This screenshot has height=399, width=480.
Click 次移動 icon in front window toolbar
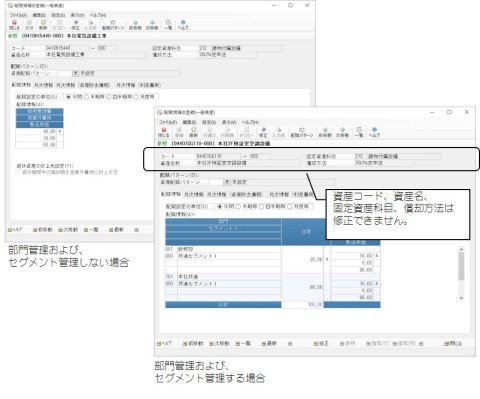(x=342, y=132)
